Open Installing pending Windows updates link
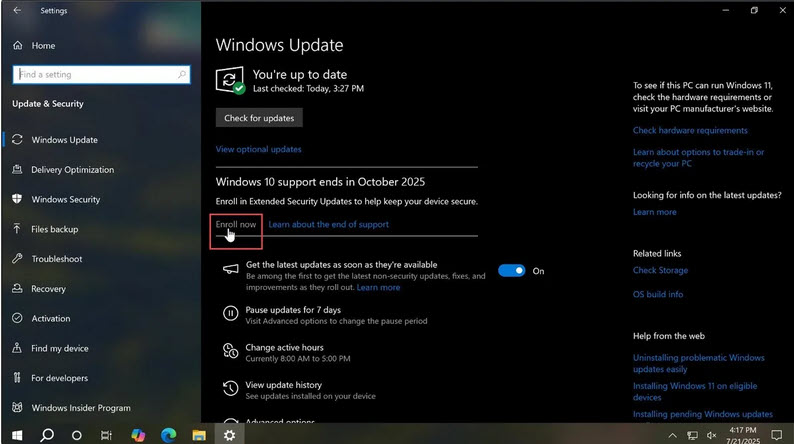The image size is (794, 444). tap(703, 414)
